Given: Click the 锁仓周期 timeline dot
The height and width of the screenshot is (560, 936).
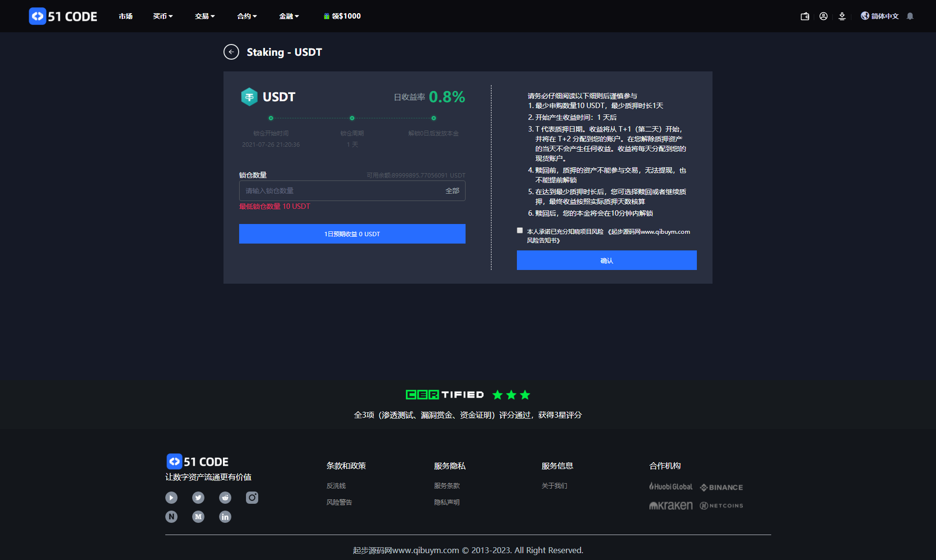Looking at the screenshot, I should pyautogui.click(x=352, y=118).
